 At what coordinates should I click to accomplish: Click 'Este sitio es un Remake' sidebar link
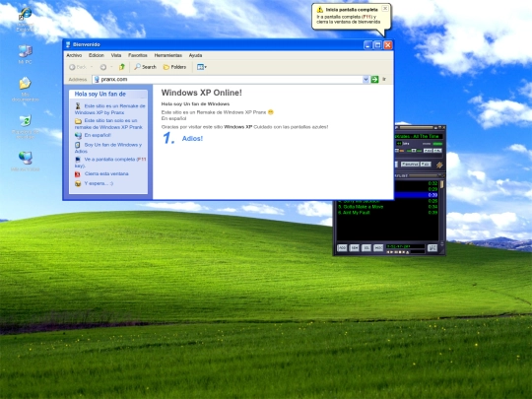(110, 109)
